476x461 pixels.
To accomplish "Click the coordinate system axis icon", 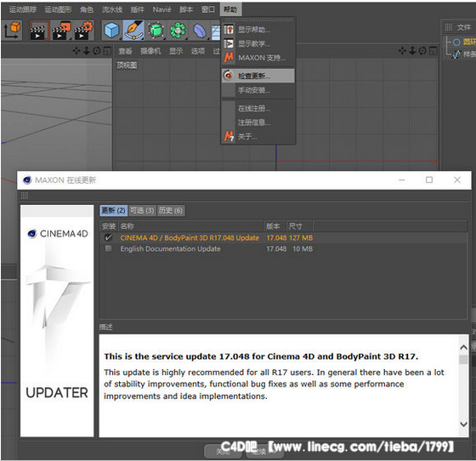I will [x=12, y=31].
